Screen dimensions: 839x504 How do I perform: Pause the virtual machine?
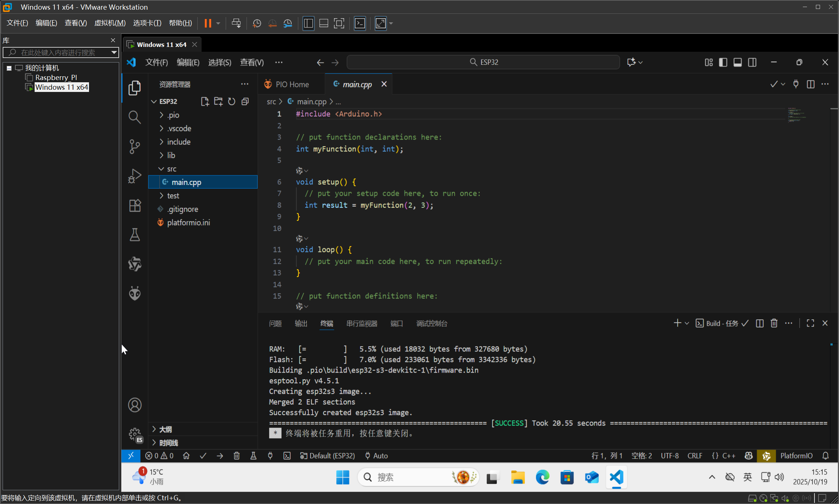pos(207,23)
